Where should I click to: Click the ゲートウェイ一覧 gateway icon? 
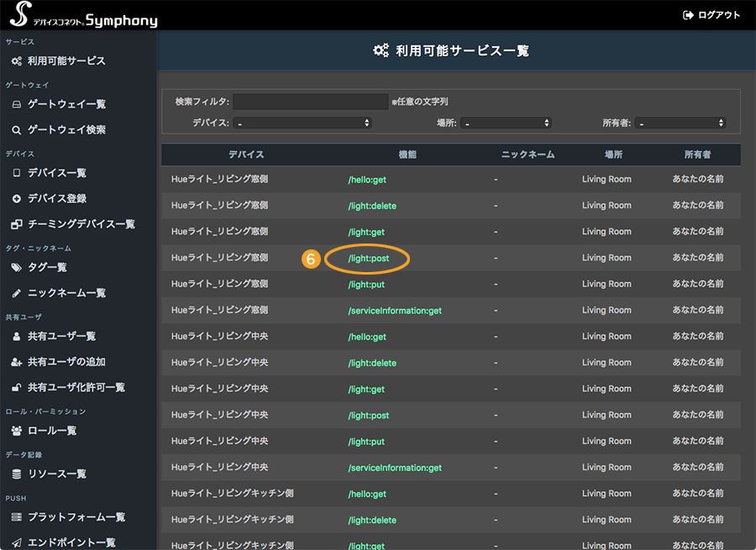click(17, 104)
